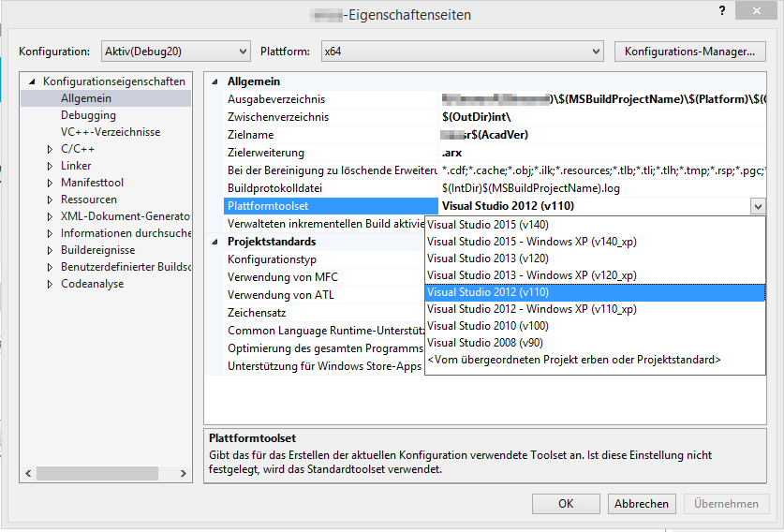The width and height of the screenshot is (784, 532).
Task: Select the Zielerweiterung property row
Action: point(331,153)
